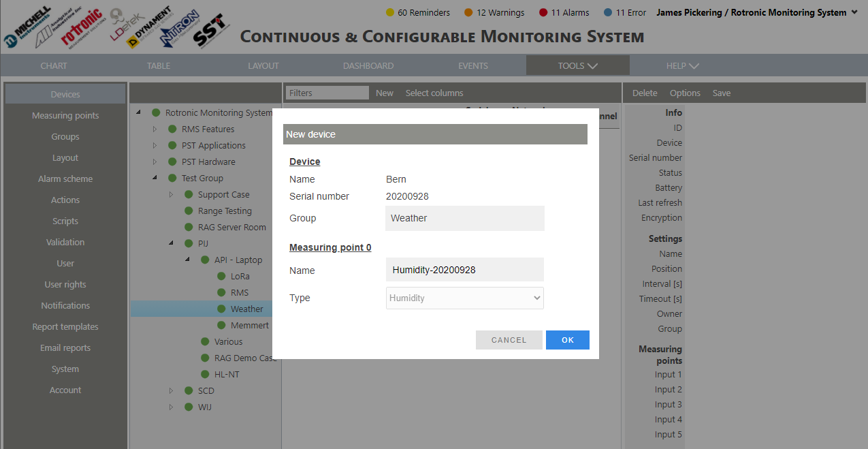Open Scripts in the sidebar
Screen dimensions: 868x449
[65, 221]
